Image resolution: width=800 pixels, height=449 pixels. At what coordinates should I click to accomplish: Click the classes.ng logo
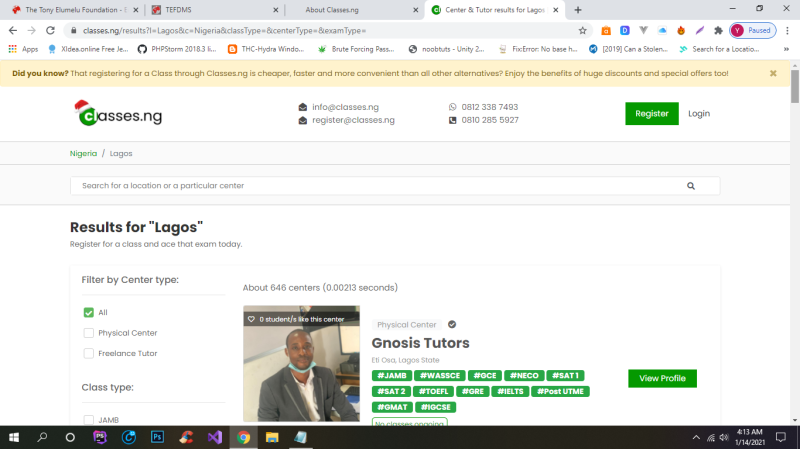pos(118,114)
